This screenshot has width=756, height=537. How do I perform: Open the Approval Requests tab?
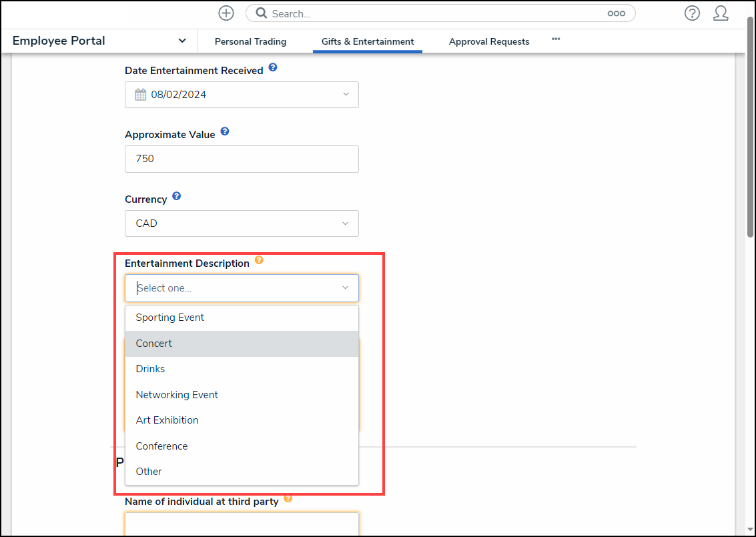(489, 41)
